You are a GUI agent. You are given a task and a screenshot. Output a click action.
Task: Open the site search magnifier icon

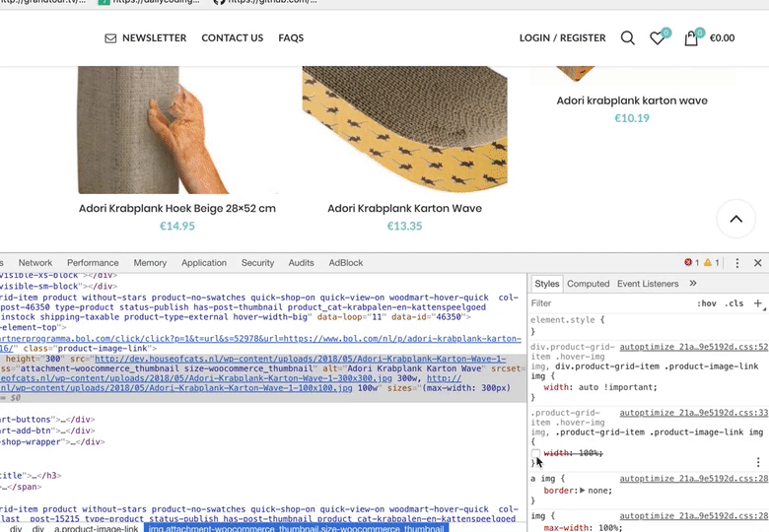coord(628,37)
